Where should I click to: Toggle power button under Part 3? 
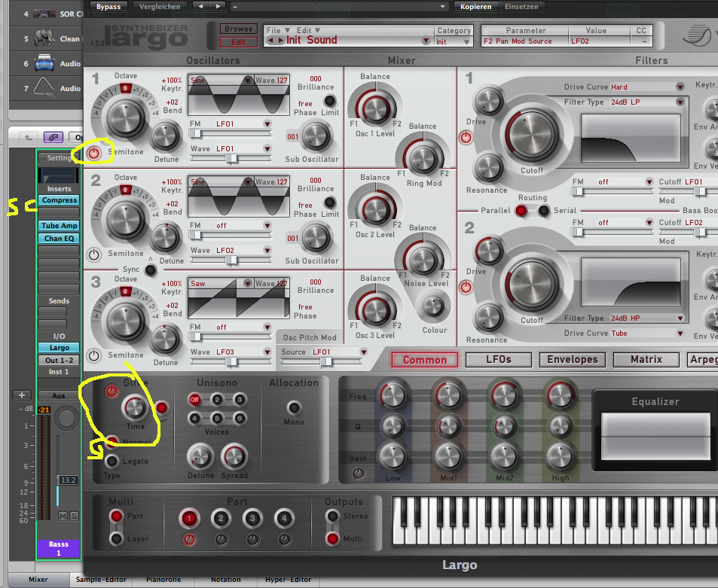pos(252,540)
